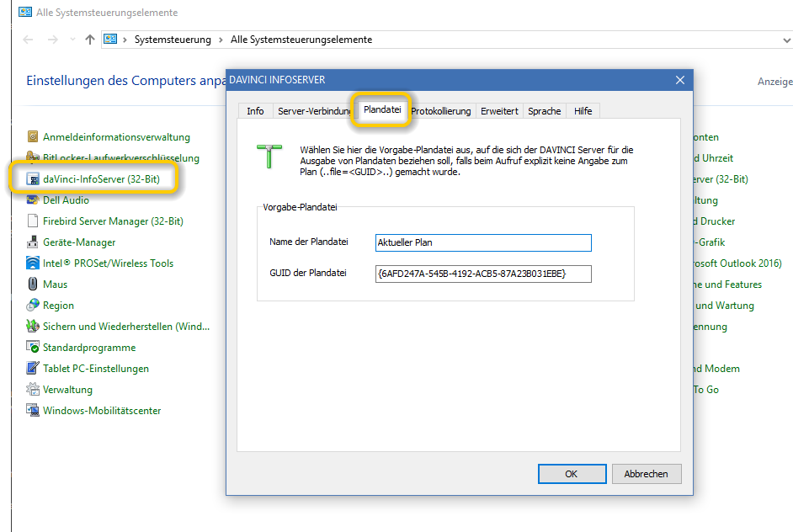Click the daVinci-InfoServer control panel icon

point(33,179)
